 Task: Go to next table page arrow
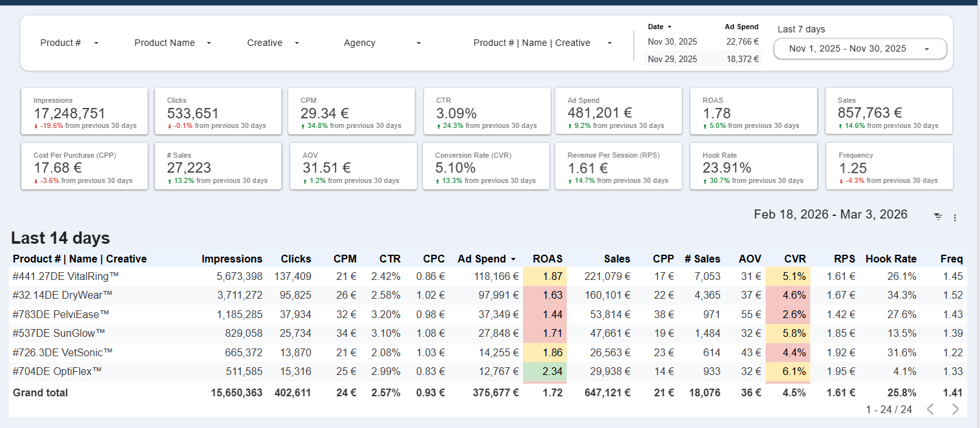click(x=955, y=409)
